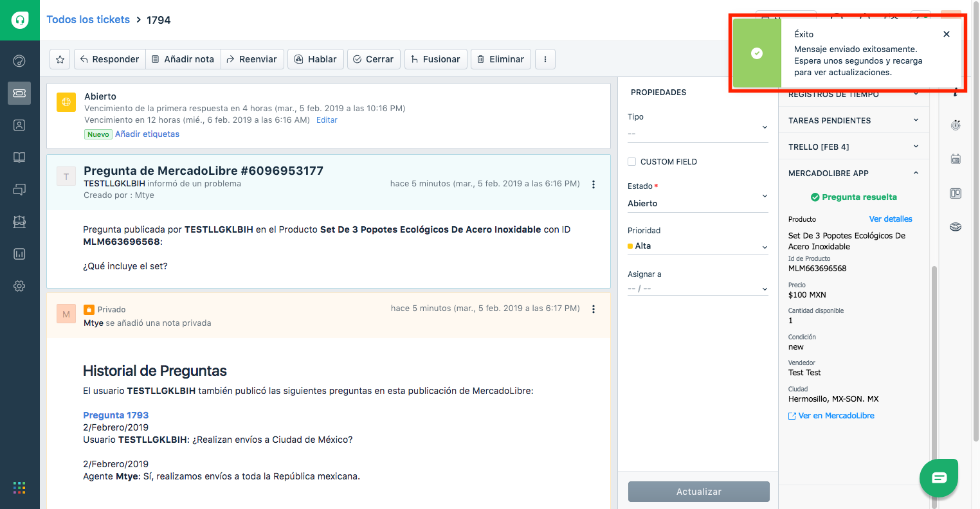Expand the TRELLO [FEB 4] section
Viewport: 980px width, 509px height.
(854, 147)
